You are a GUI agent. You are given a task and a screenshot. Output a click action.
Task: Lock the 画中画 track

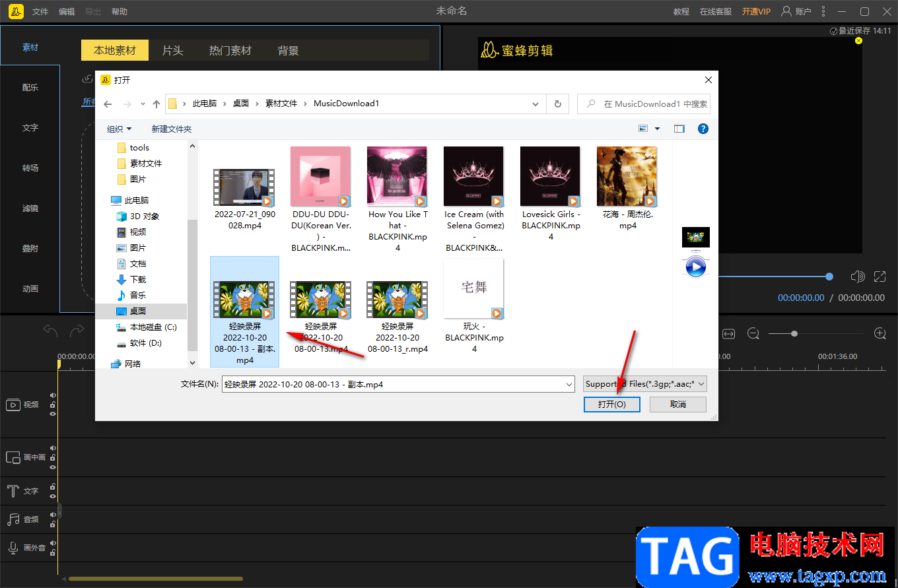[x=53, y=457]
